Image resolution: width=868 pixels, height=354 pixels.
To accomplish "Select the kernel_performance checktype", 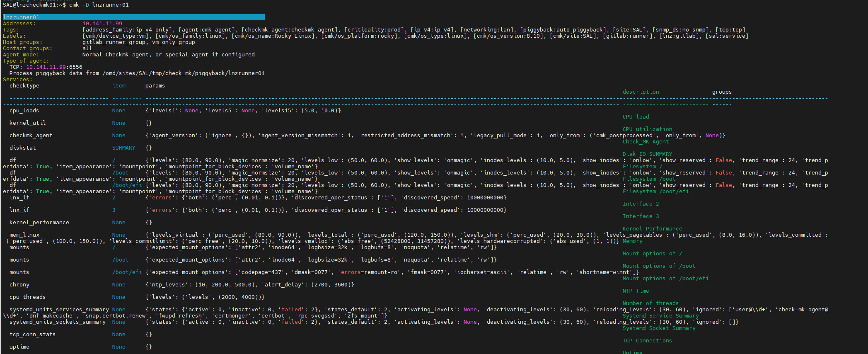I will tap(39, 223).
